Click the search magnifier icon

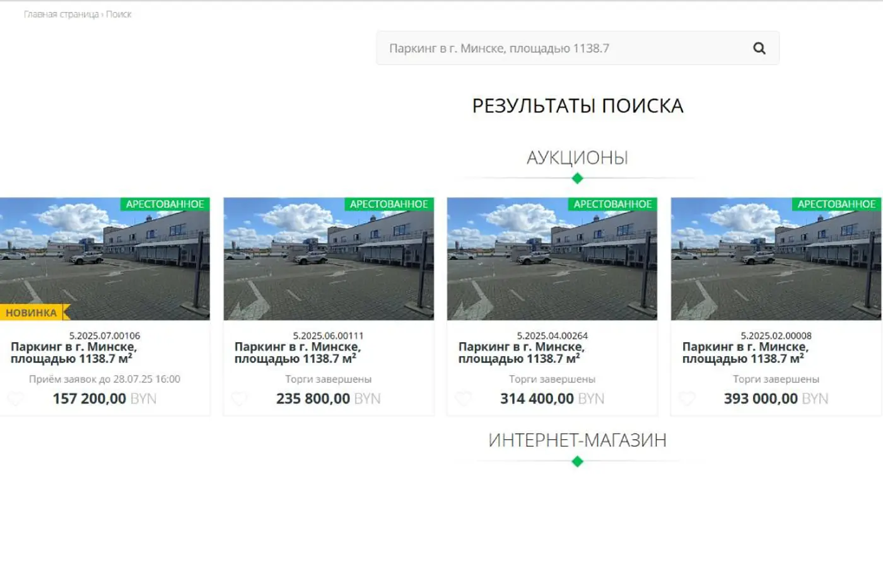click(759, 48)
